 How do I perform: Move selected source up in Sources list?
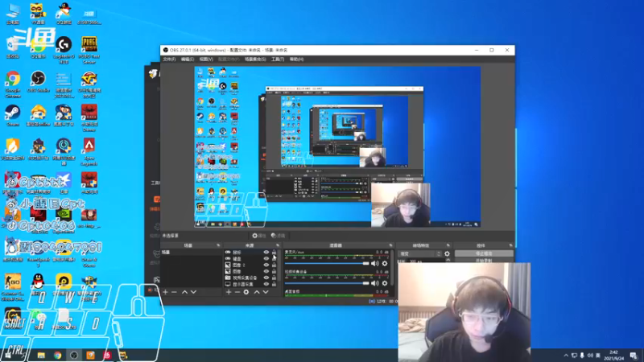257,292
